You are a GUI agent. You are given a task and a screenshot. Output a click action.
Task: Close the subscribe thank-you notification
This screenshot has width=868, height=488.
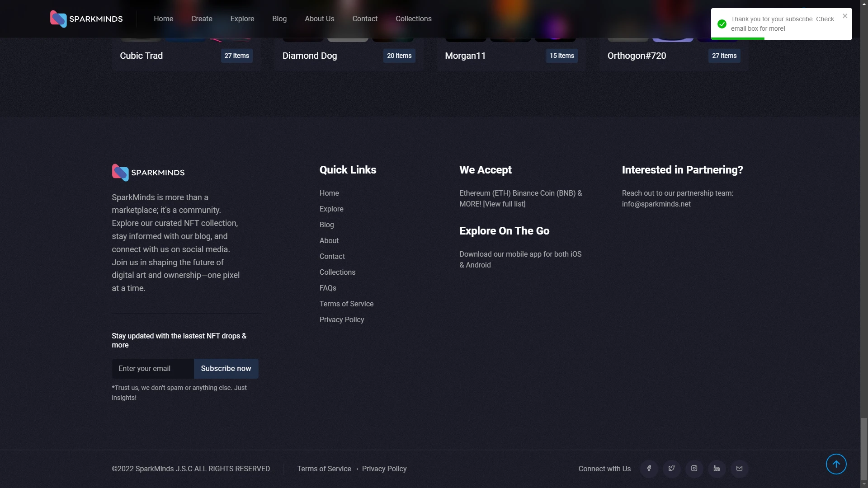(x=844, y=16)
